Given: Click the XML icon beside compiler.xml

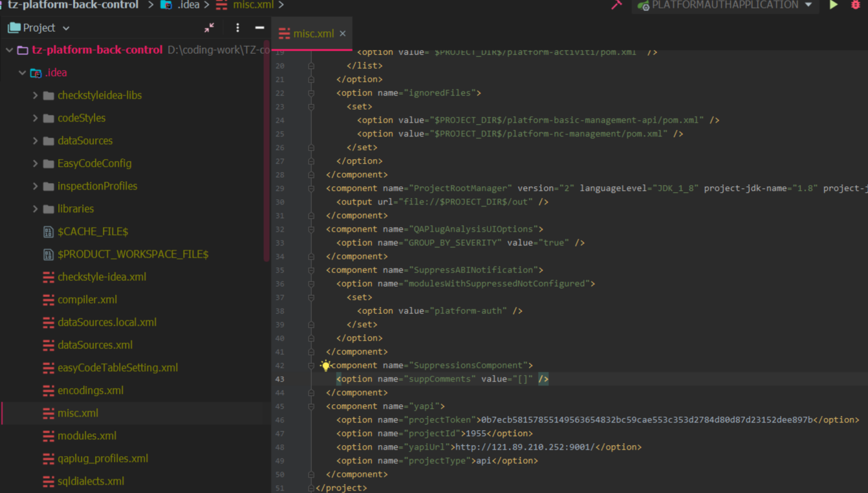Looking at the screenshot, I should 49,300.
